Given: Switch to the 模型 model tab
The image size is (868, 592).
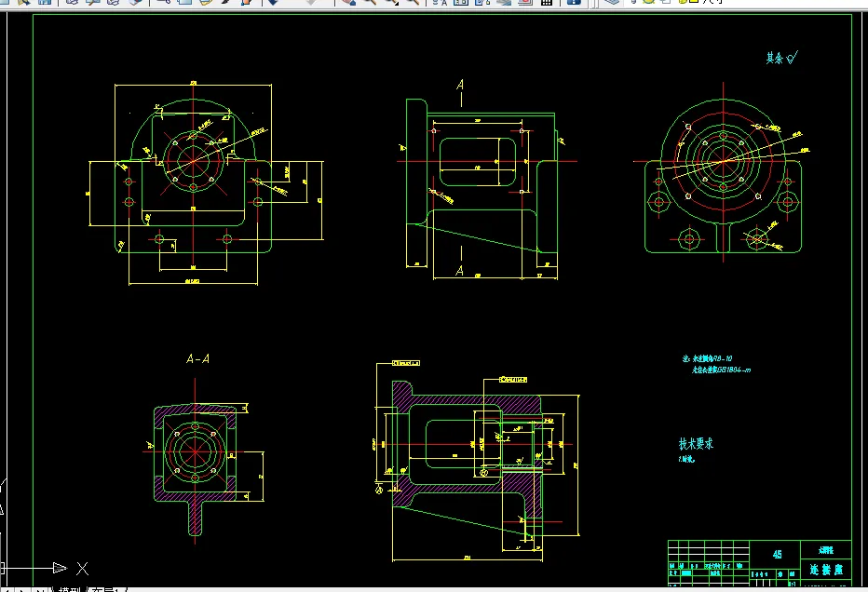Looking at the screenshot, I should click(x=70, y=590).
